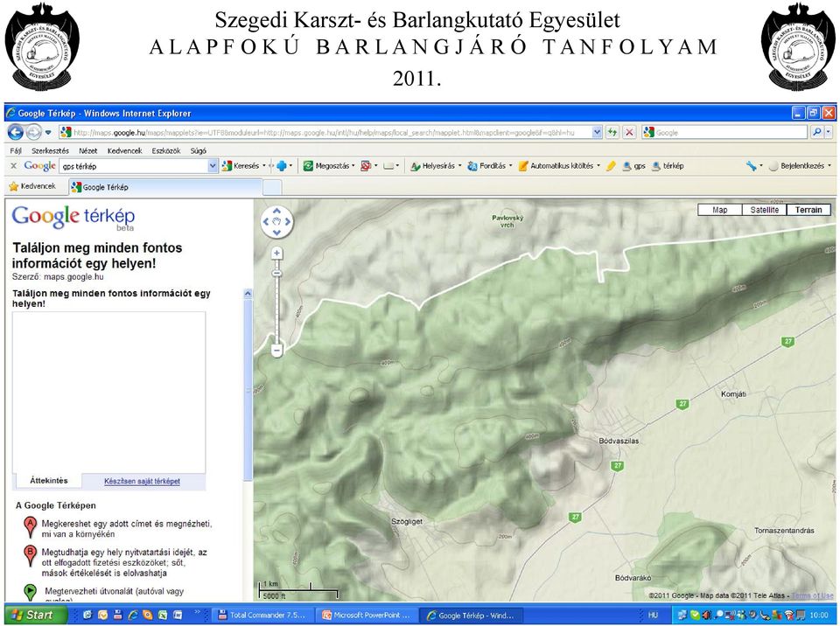This screenshot has height=626, width=840.
Task: Click the magnifier search icon
Action: (816, 132)
